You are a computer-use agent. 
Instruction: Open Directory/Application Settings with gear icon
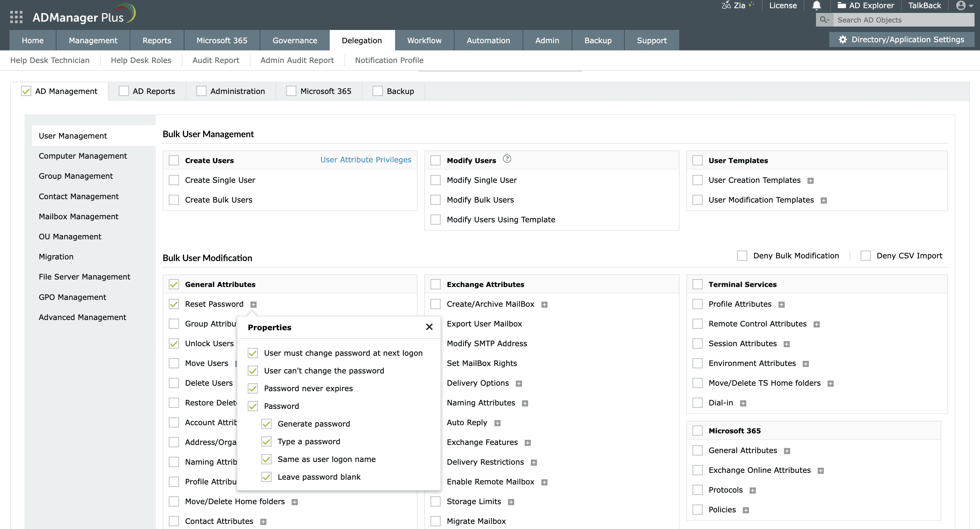(901, 39)
